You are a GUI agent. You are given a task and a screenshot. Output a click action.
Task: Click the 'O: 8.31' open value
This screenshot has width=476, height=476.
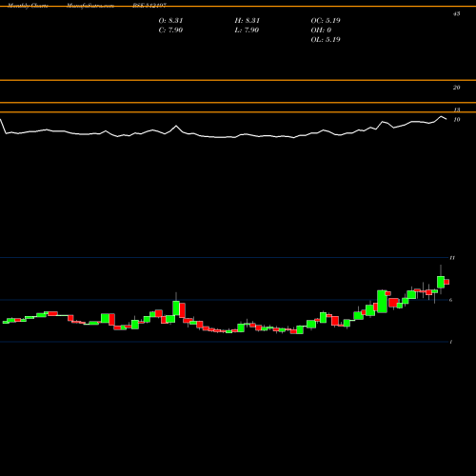pos(170,21)
